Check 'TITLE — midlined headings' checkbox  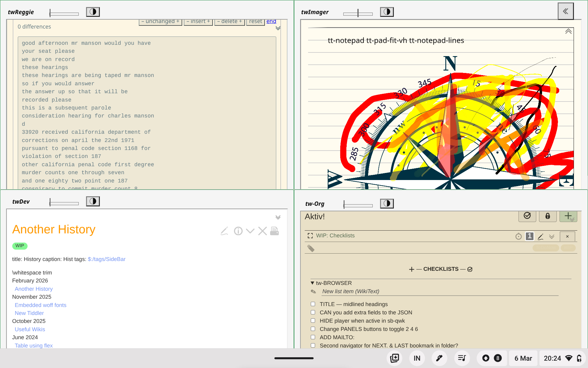[313, 304]
